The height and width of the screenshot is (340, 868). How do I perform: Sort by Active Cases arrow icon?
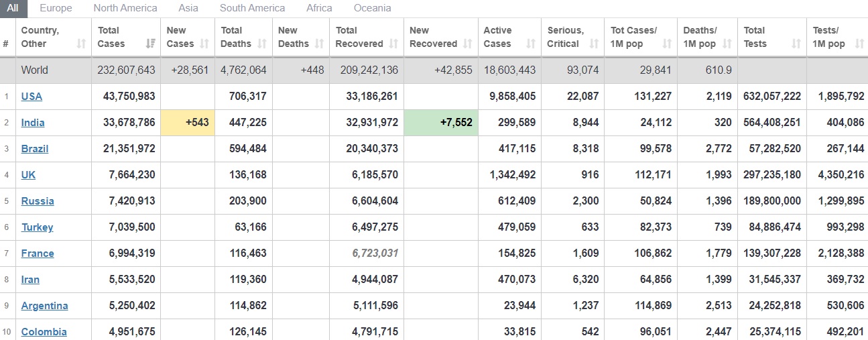pyautogui.click(x=531, y=44)
